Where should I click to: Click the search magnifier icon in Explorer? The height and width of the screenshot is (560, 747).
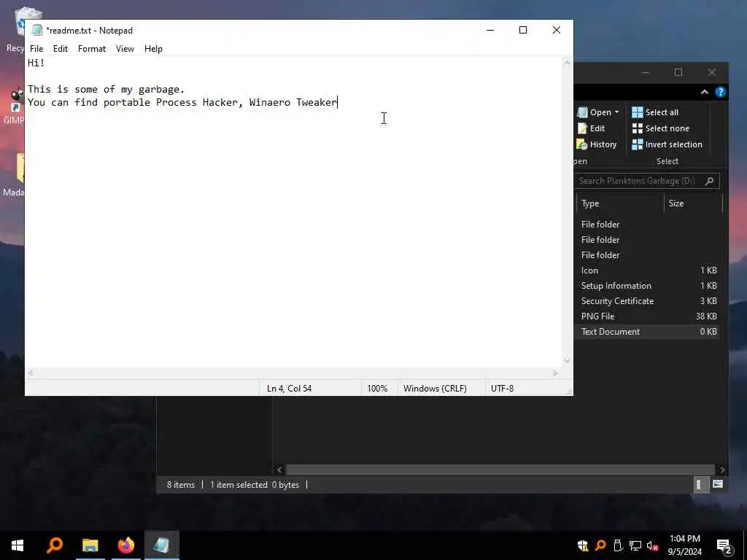pyautogui.click(x=709, y=181)
